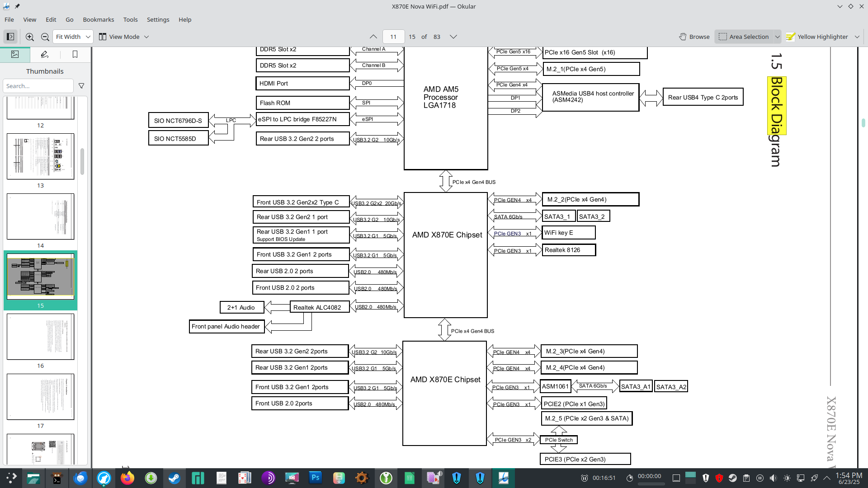Switch to the bookmarks sidebar tab

pos(75,54)
